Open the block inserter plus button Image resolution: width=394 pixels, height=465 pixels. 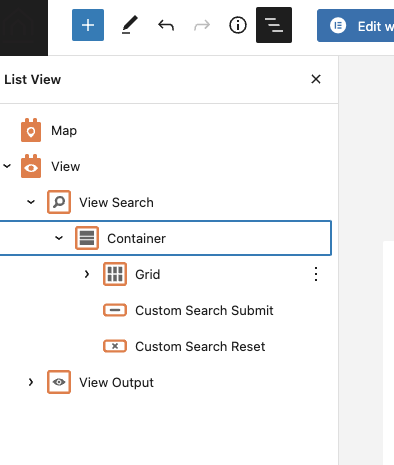(88, 25)
